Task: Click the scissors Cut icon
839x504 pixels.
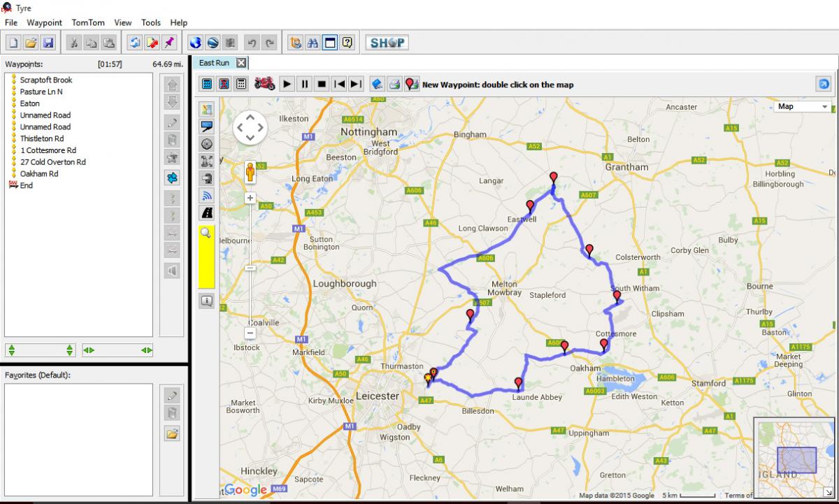Action: click(73, 43)
